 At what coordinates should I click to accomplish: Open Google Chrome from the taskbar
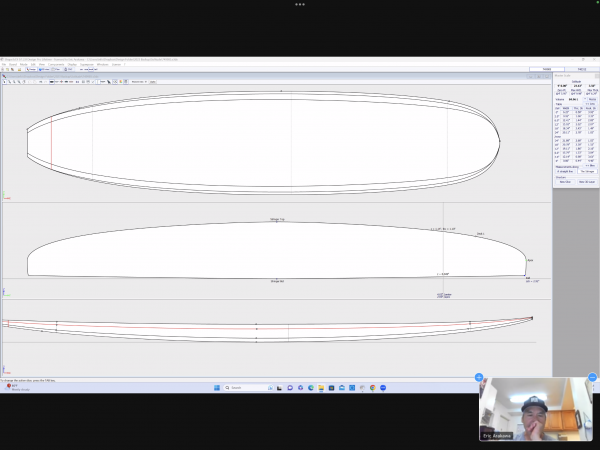(372, 387)
